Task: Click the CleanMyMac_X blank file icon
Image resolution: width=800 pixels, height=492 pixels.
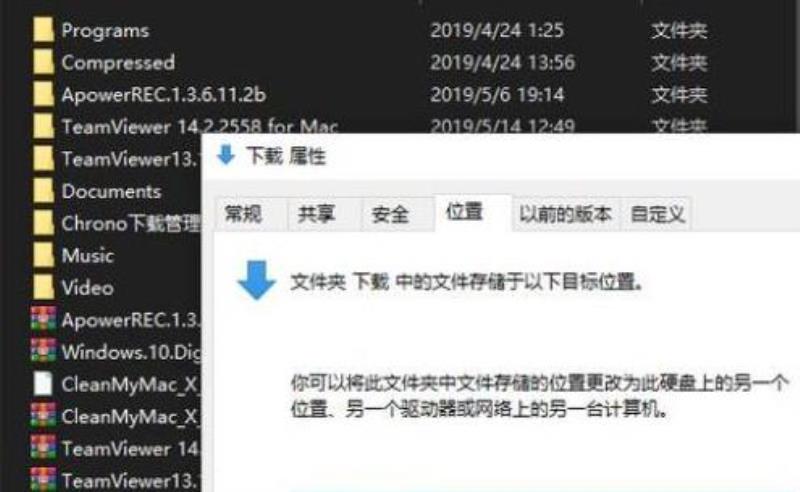Action: point(43,384)
